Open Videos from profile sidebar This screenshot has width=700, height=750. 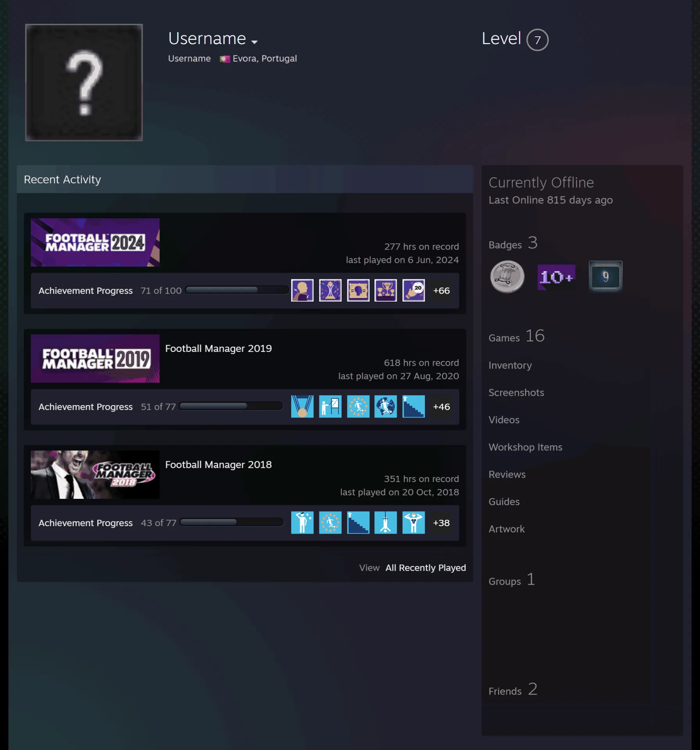click(504, 420)
